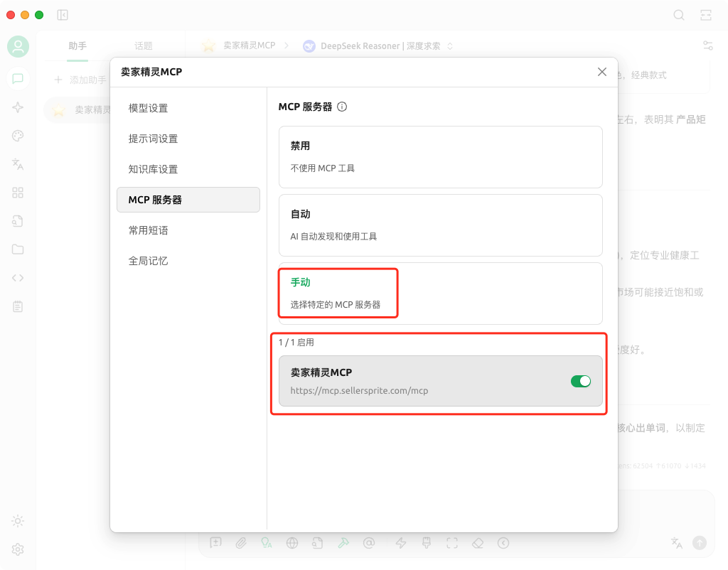Choose the 自动 automatic MCP discovery option
Image resolution: width=728 pixels, height=570 pixels.
pos(441,225)
